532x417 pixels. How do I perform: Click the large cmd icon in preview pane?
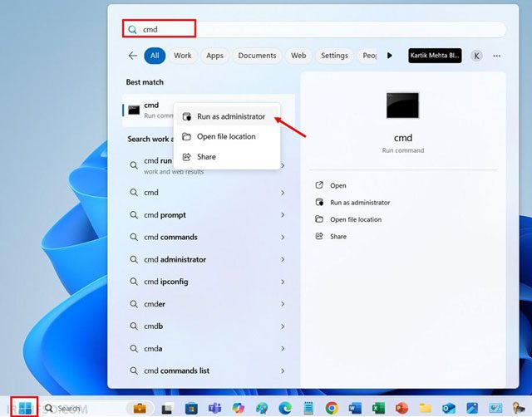coord(402,105)
